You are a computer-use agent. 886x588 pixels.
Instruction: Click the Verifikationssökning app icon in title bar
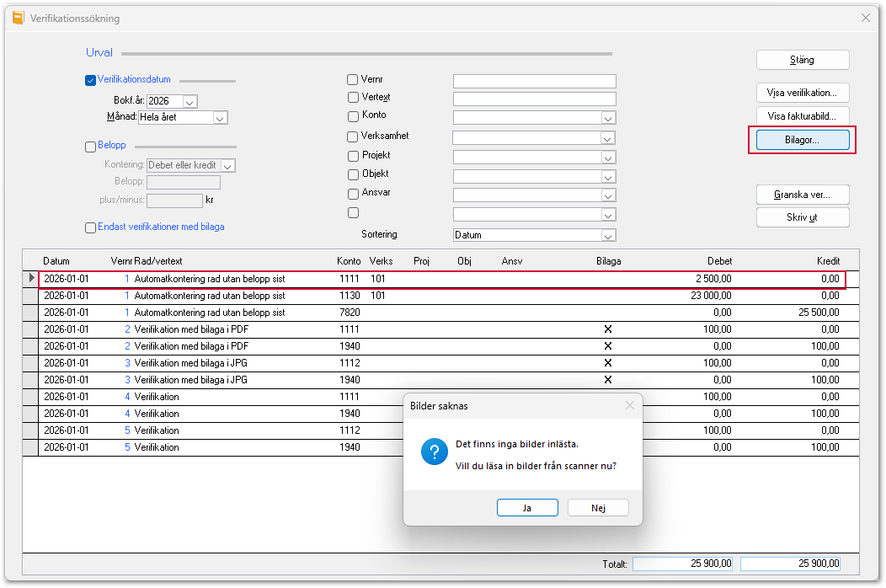[18, 18]
